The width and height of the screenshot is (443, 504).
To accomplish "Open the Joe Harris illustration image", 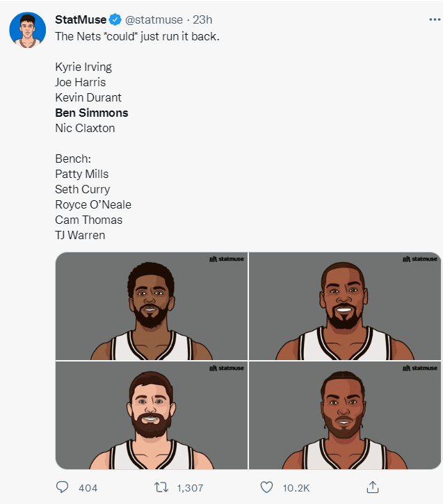I will click(x=152, y=415).
